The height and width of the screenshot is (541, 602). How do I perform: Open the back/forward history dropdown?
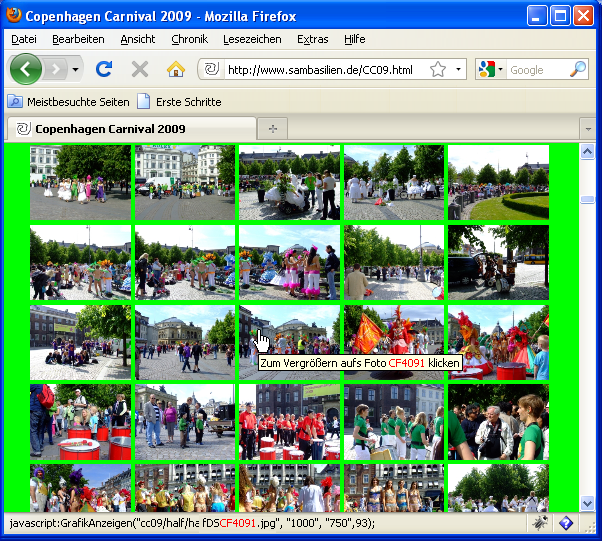[75, 70]
